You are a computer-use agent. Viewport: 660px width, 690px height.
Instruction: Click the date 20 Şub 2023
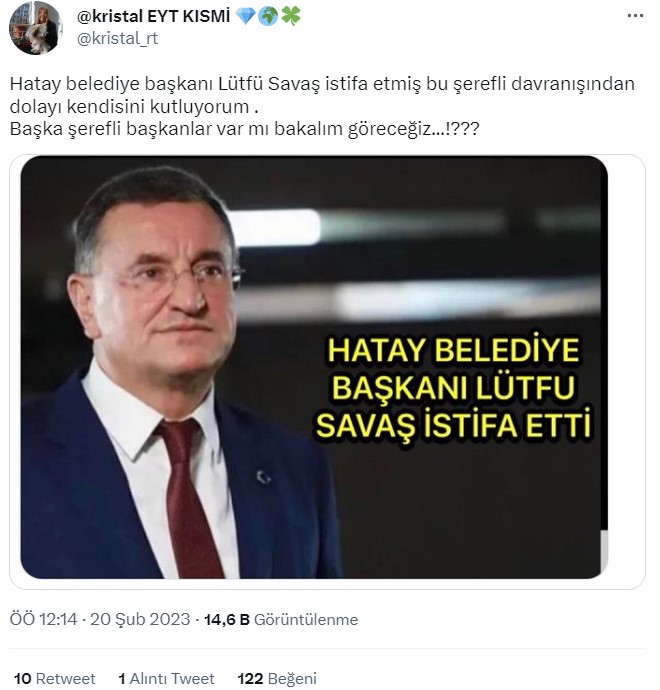tap(140, 619)
